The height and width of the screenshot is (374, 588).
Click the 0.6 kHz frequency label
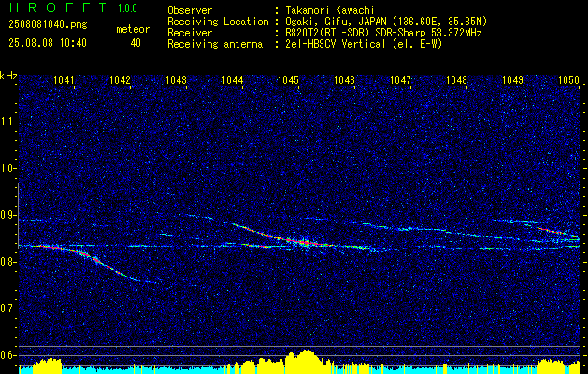click(x=7, y=355)
